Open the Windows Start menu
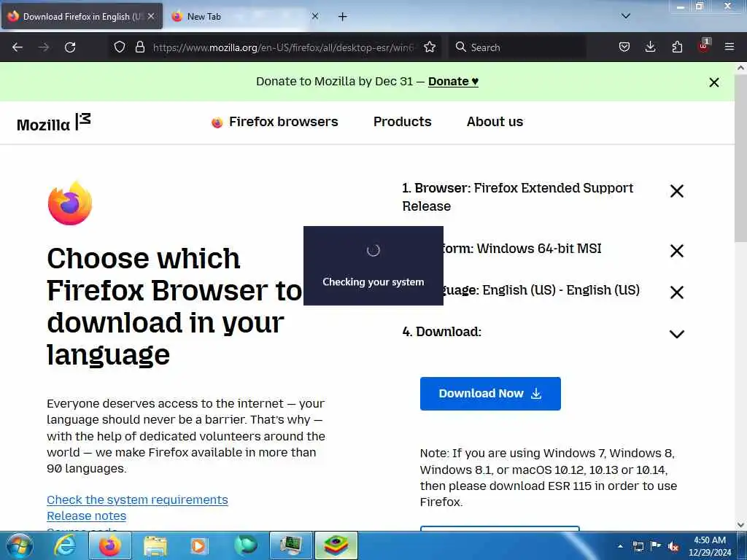This screenshot has width=747, height=560. (20, 545)
